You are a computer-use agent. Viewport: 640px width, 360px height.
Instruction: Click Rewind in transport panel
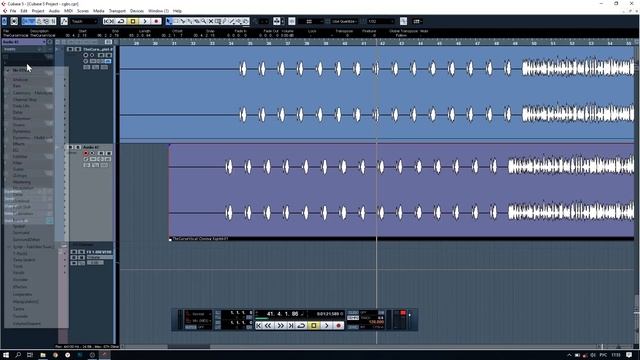pyautogui.click(x=268, y=326)
